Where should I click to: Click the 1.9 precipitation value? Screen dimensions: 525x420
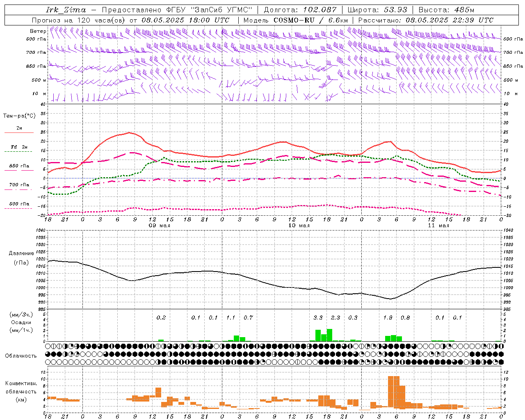[388, 317]
